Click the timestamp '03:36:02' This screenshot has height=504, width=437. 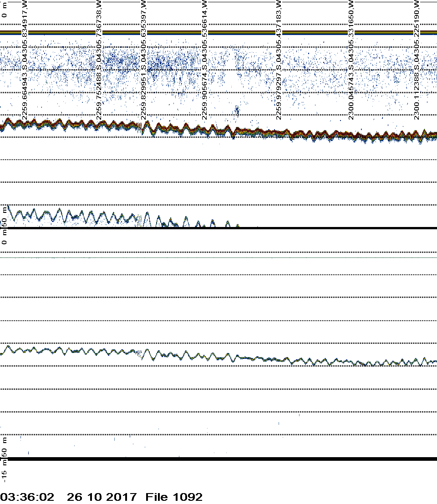(27, 497)
